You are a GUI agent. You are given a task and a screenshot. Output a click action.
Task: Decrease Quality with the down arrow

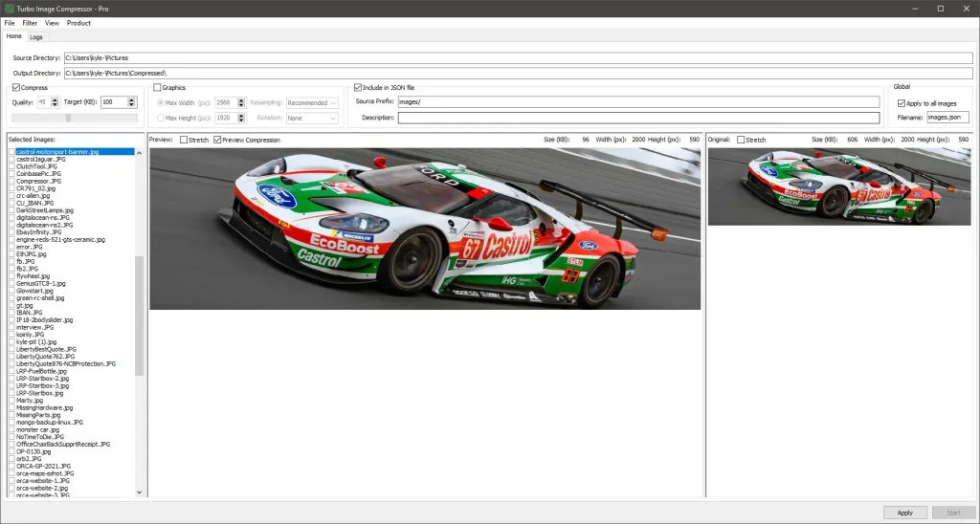pos(55,105)
